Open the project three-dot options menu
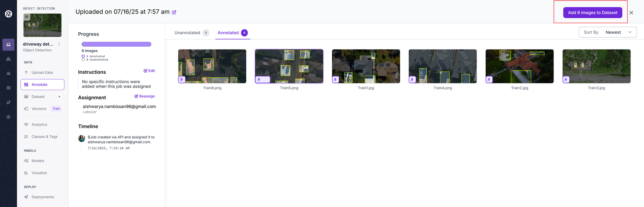Image resolution: width=644 pixels, height=207 pixels. (59, 44)
